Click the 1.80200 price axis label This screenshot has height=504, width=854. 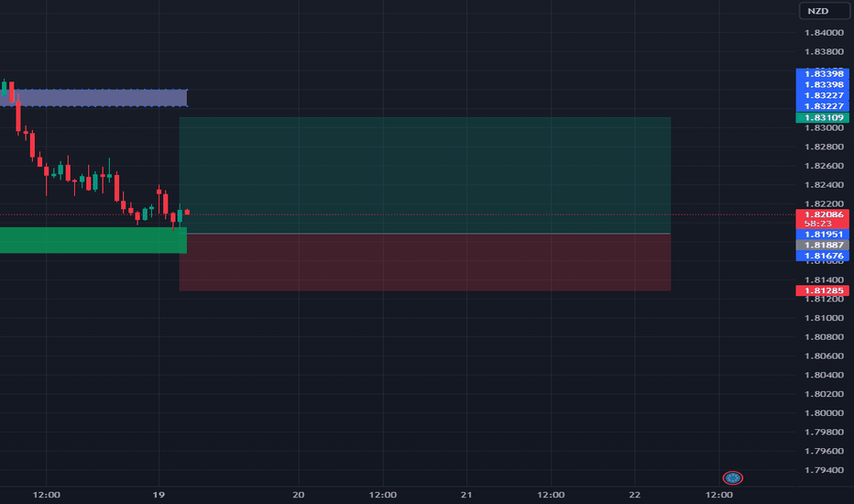click(824, 394)
